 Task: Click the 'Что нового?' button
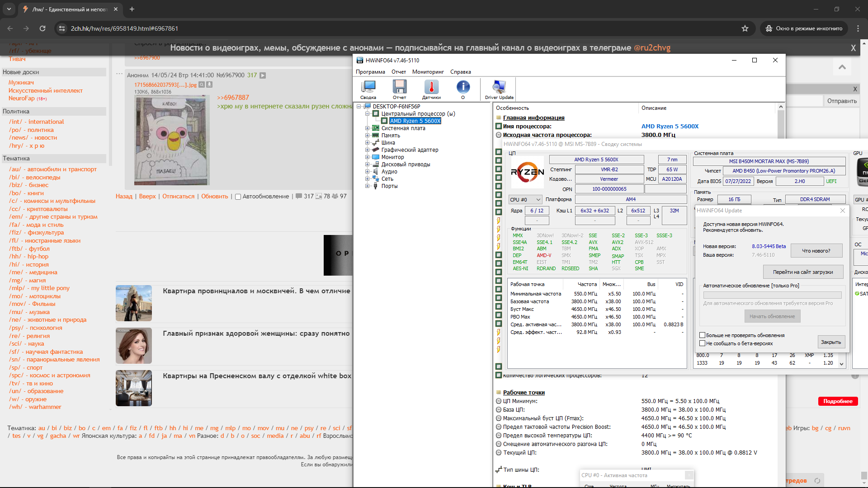[816, 251]
